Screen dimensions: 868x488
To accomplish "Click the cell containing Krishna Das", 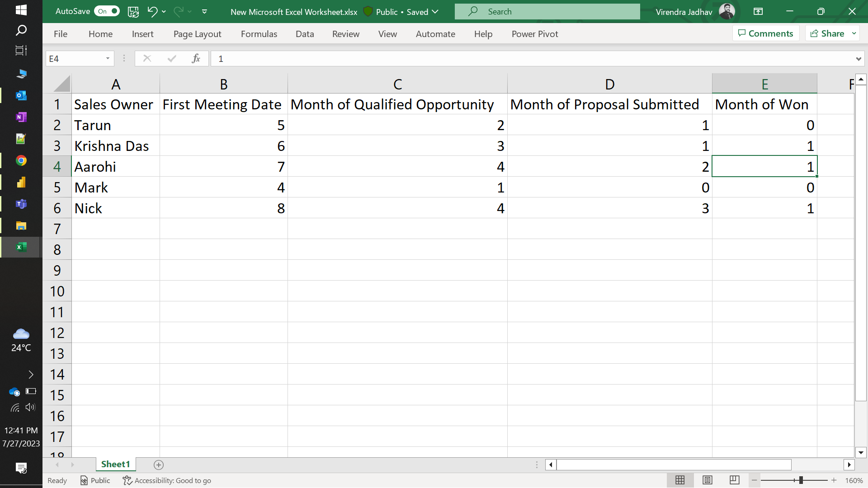I will (116, 145).
